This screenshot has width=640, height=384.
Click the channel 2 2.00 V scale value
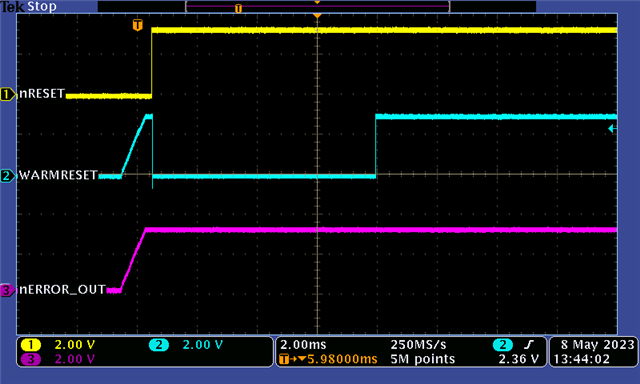pos(202,345)
